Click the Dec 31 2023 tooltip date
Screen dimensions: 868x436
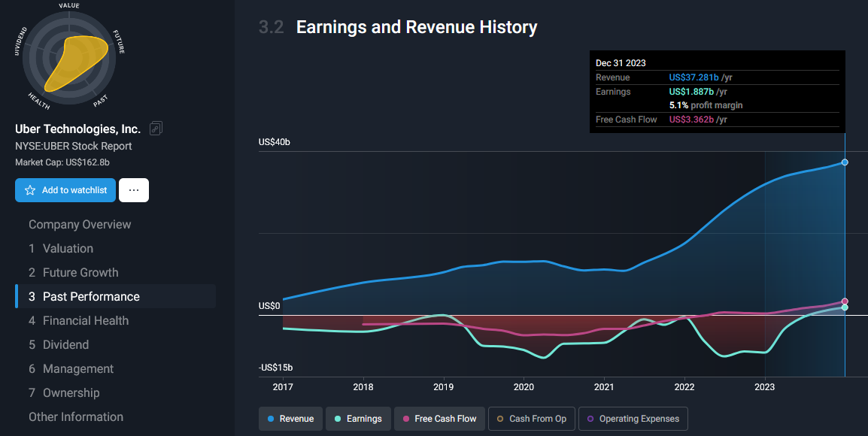(x=621, y=63)
